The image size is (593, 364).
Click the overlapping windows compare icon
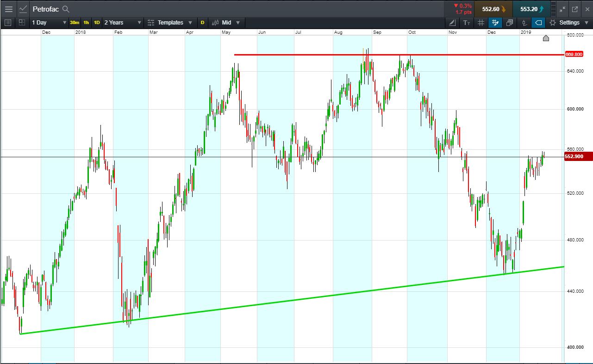point(510,22)
